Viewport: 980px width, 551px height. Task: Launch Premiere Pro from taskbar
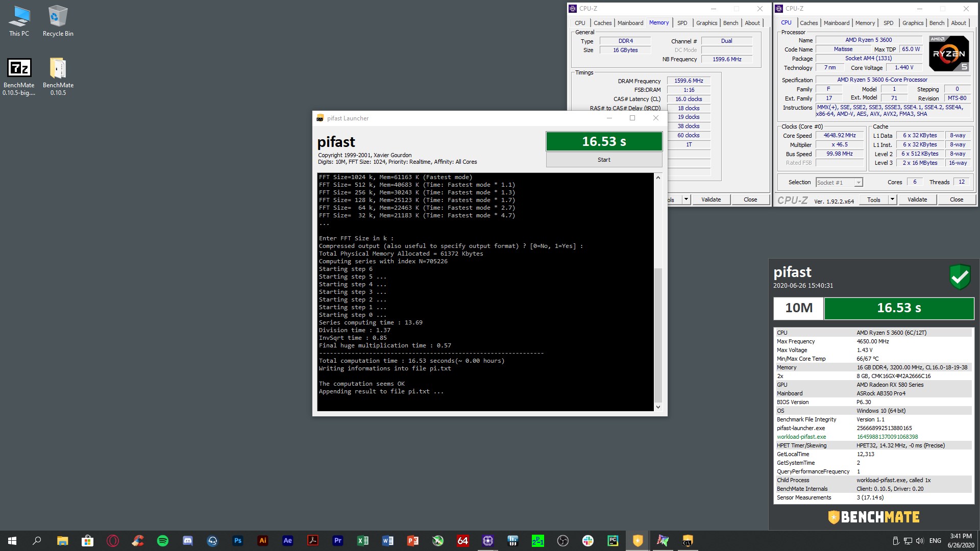(x=337, y=541)
